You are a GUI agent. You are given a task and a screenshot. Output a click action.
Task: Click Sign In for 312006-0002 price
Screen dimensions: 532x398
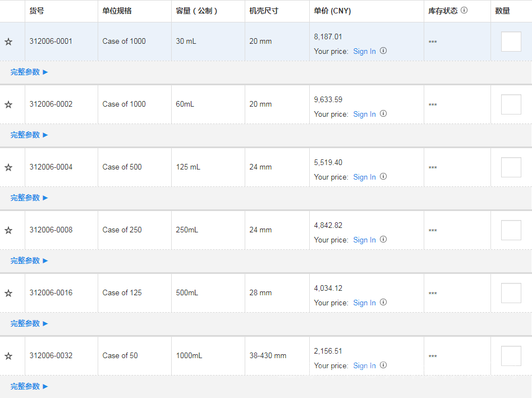[x=364, y=114]
